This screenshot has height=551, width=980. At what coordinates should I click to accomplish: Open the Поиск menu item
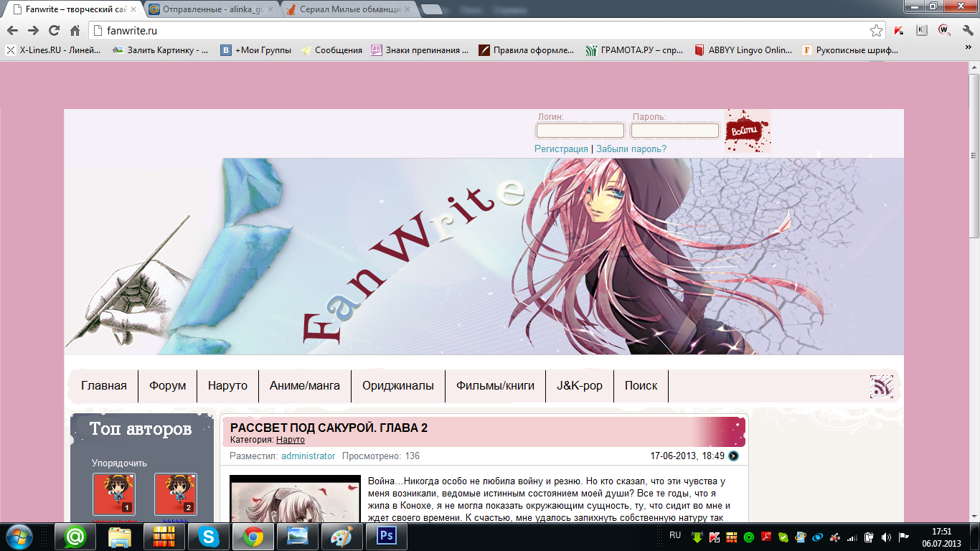click(641, 386)
